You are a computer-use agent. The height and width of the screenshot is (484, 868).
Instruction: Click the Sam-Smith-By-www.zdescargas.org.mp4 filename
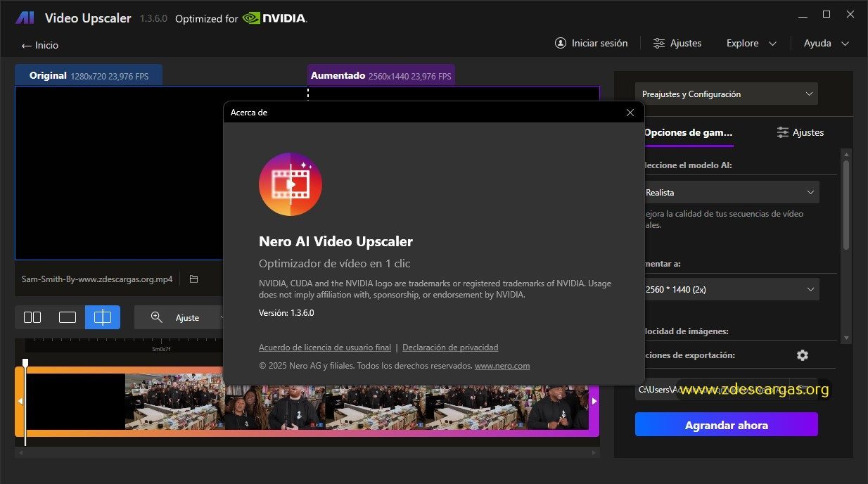point(97,279)
